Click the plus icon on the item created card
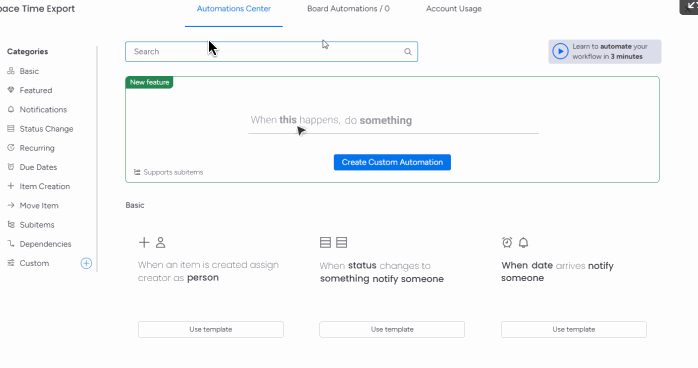Viewport: 698px width, 368px height. click(x=144, y=243)
